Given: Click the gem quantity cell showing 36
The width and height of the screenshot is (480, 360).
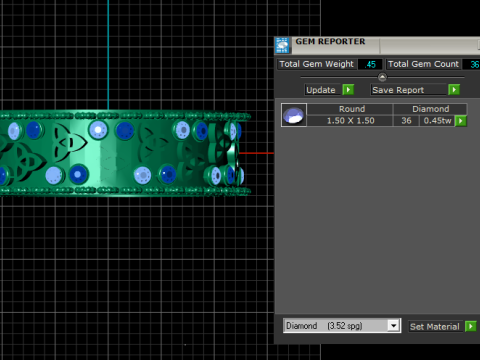Looking at the screenshot, I should [406, 121].
